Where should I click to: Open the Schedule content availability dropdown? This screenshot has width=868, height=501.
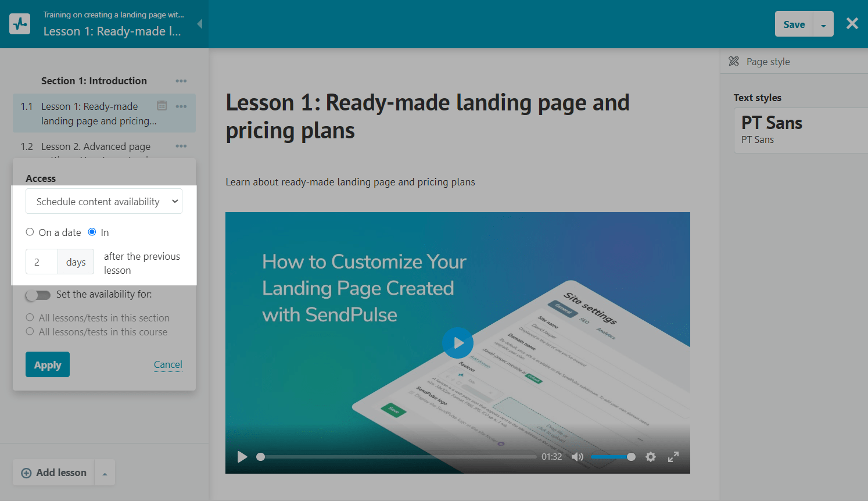(x=104, y=201)
